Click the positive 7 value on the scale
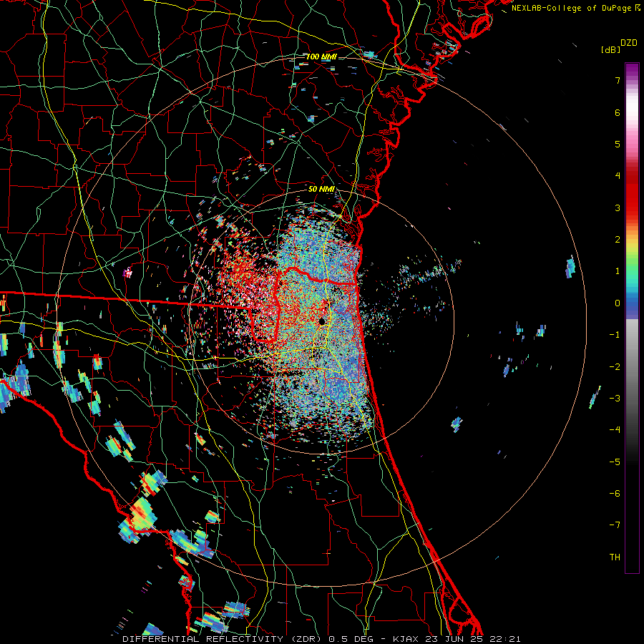The width and height of the screenshot is (644, 644). point(618,80)
